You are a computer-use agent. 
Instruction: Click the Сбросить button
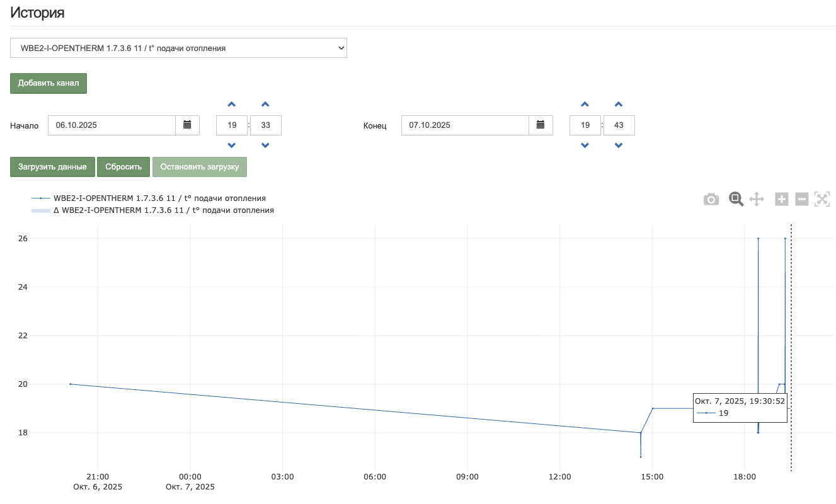[123, 167]
